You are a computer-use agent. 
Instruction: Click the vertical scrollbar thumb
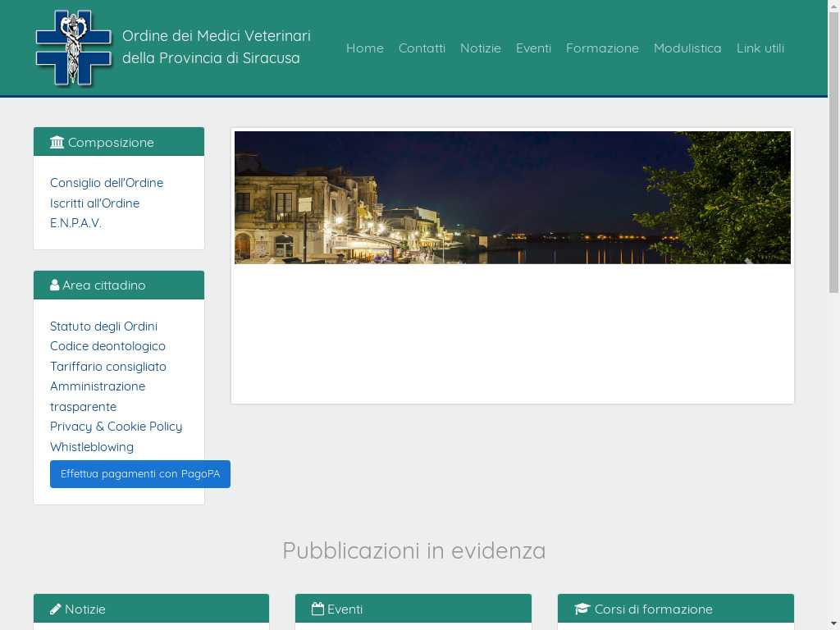(x=833, y=152)
